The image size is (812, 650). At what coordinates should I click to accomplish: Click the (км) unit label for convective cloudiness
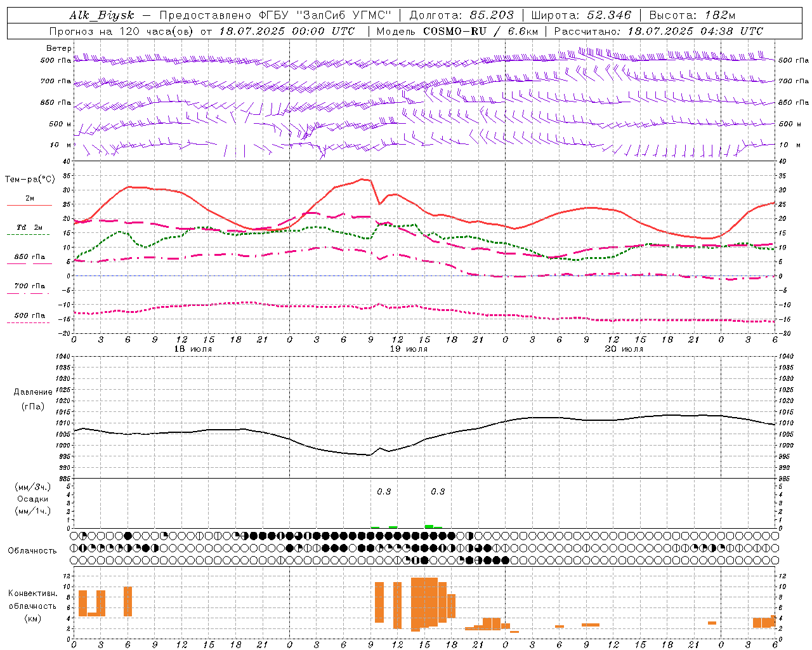tap(33, 618)
